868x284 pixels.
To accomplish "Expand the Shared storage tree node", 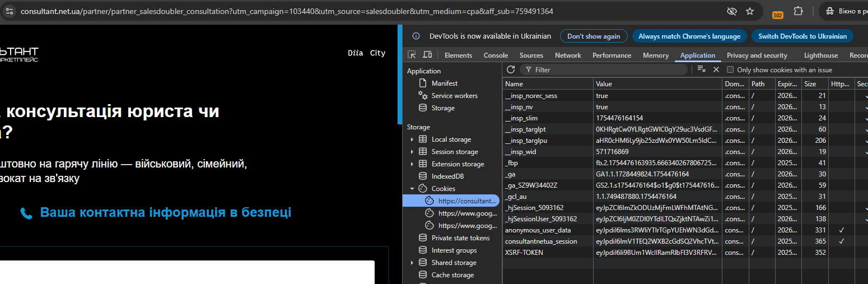I will [412, 263].
